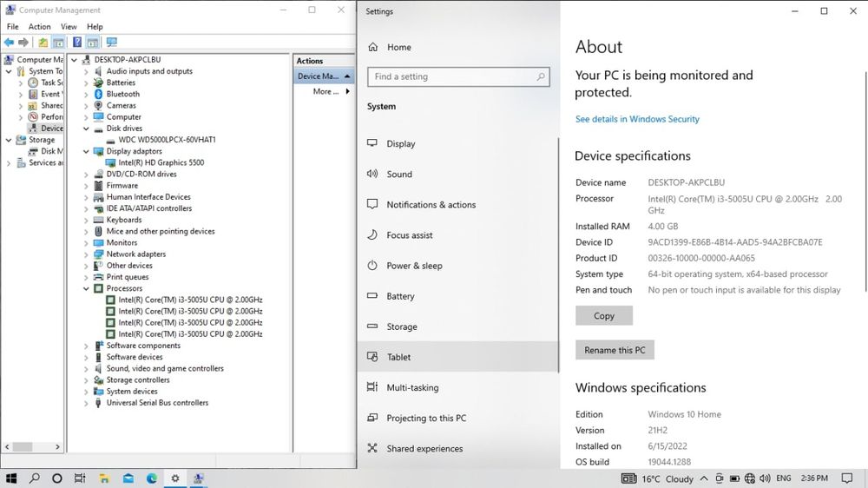Viewport: 868px width, 488px height.
Task: Open Sound in Settings sidebar
Action: pos(457,174)
